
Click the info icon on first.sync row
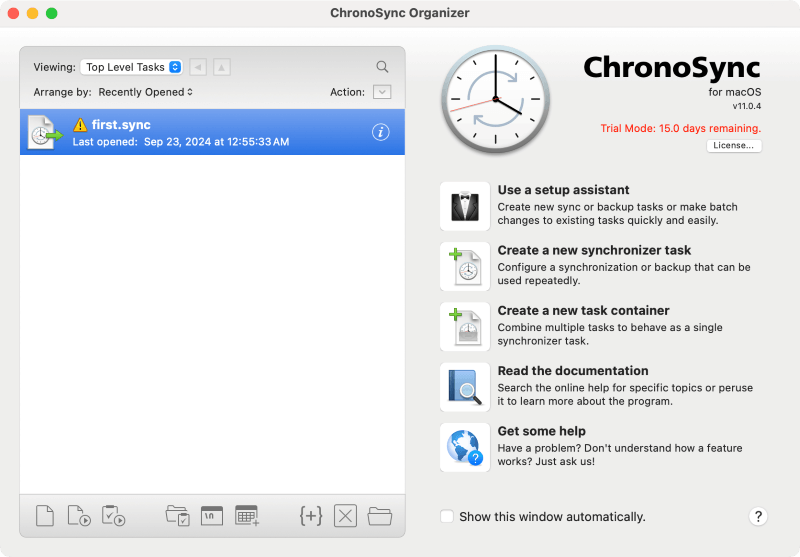[x=381, y=132]
